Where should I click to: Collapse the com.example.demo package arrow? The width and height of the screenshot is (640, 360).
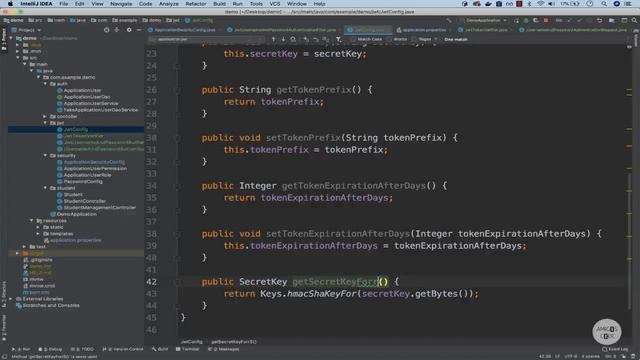(x=39, y=77)
